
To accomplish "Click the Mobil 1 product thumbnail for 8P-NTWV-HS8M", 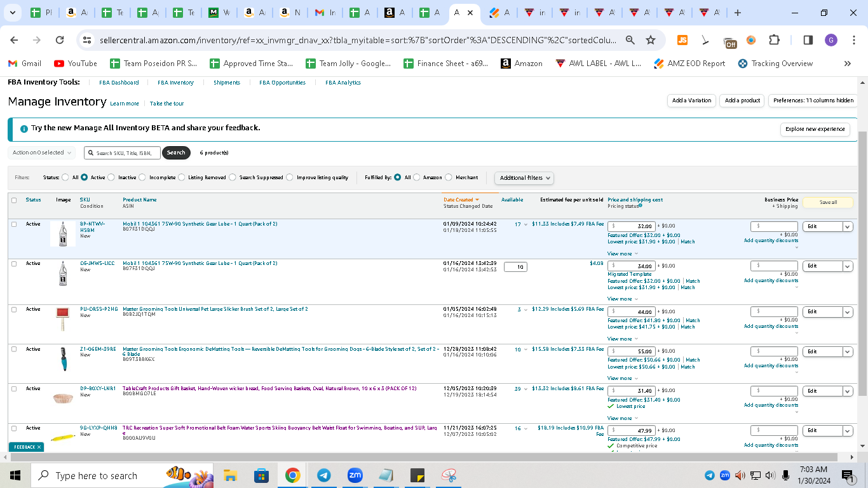I will 63,234.
